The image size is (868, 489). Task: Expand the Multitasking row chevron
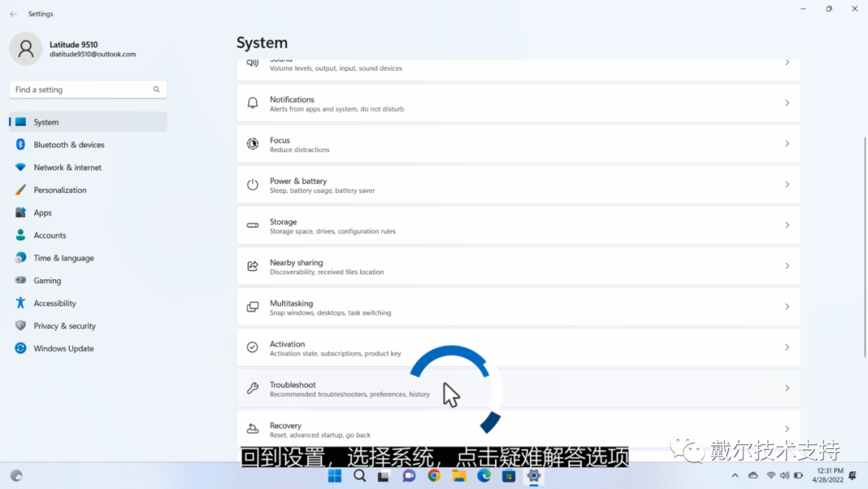pos(787,306)
